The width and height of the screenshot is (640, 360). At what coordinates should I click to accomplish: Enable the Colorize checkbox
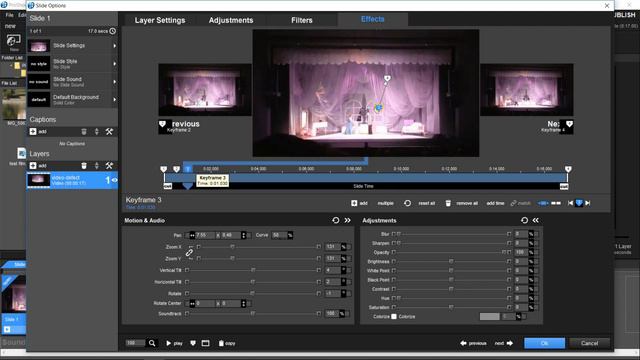pos(394,316)
